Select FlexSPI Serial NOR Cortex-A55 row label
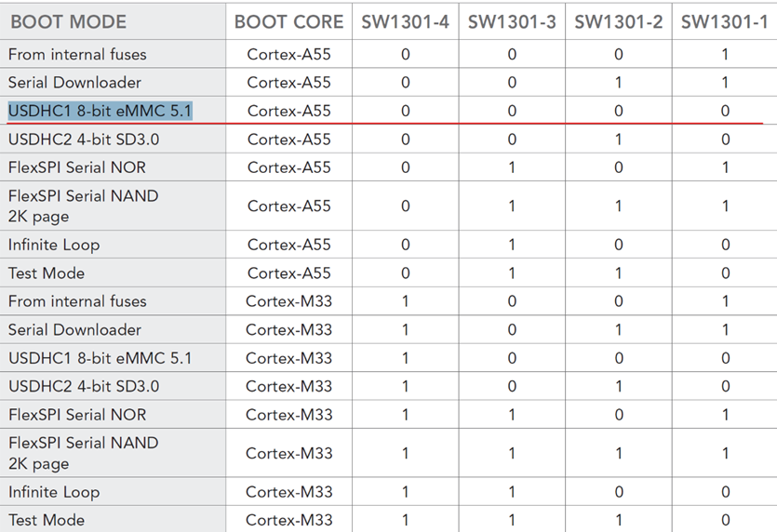Image resolution: width=777 pixels, height=532 pixels. pos(77,167)
